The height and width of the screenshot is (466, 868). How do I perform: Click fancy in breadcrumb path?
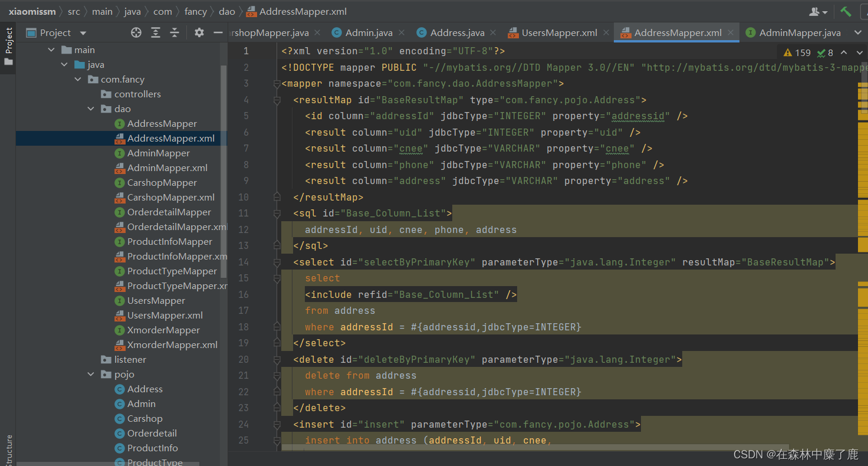click(195, 12)
